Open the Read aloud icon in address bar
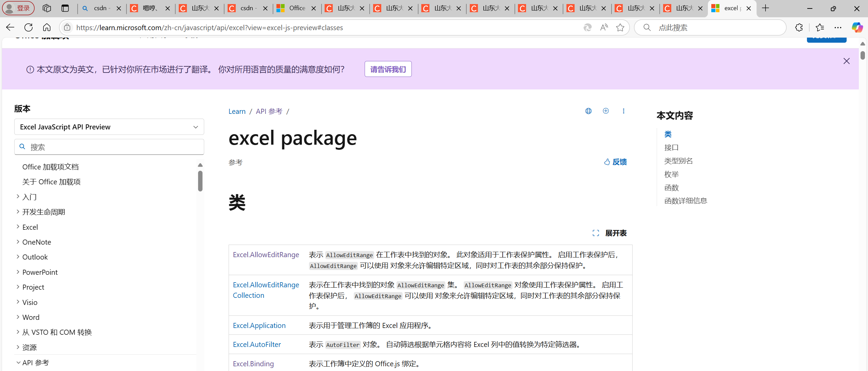The height and width of the screenshot is (371, 868). 604,27
